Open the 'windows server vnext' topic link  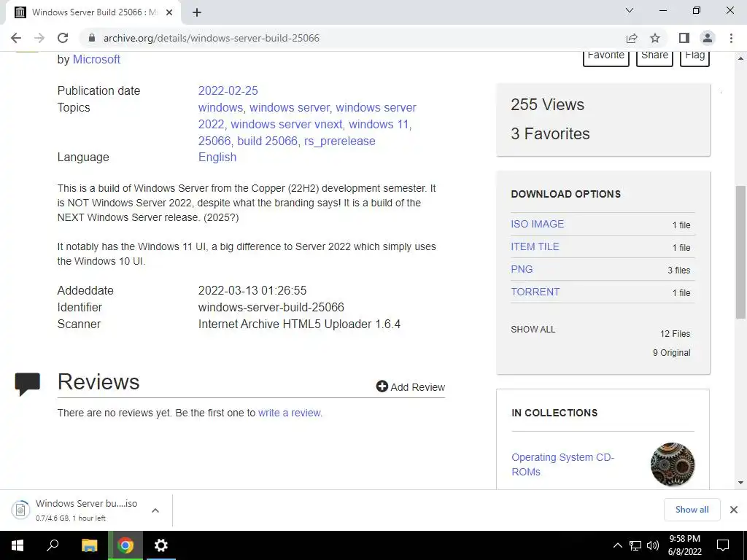click(x=286, y=124)
